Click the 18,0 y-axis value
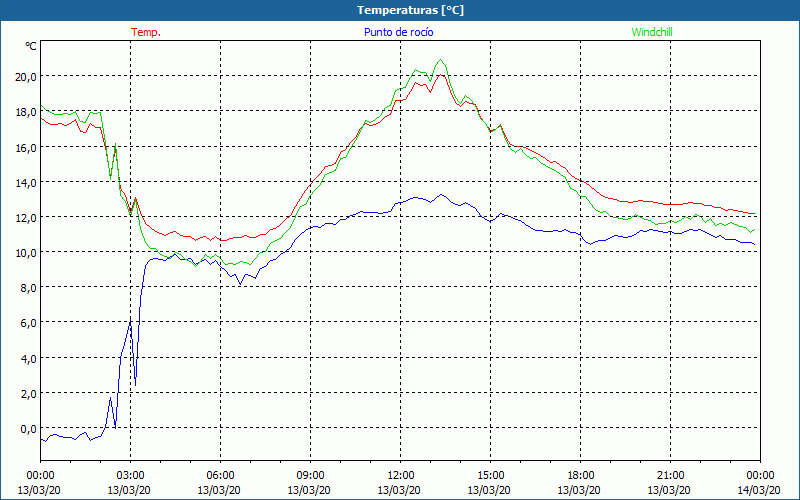Image resolution: width=800 pixels, height=500 pixels. [26, 112]
